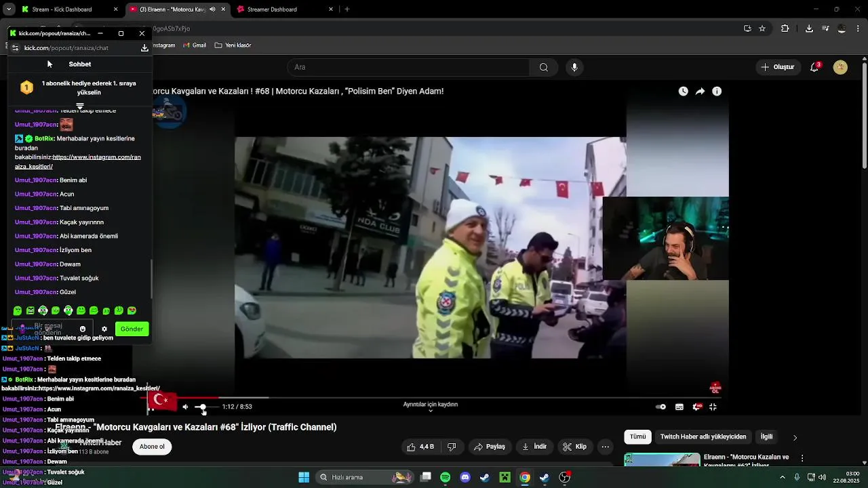Click the share arrow icon on video overlay
This screenshot has width=868, height=488.
point(700,91)
